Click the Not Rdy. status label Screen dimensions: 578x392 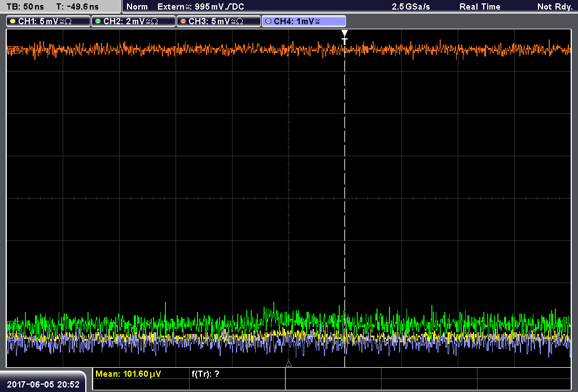click(x=555, y=7)
